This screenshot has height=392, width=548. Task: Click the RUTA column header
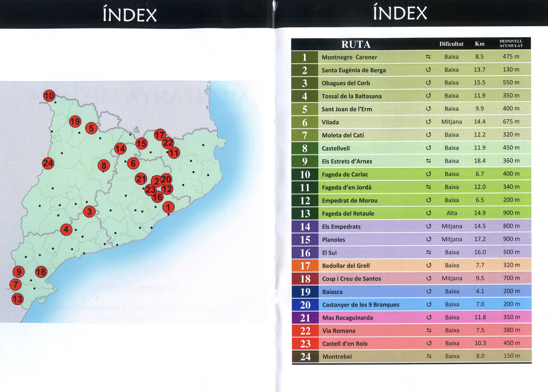[356, 44]
